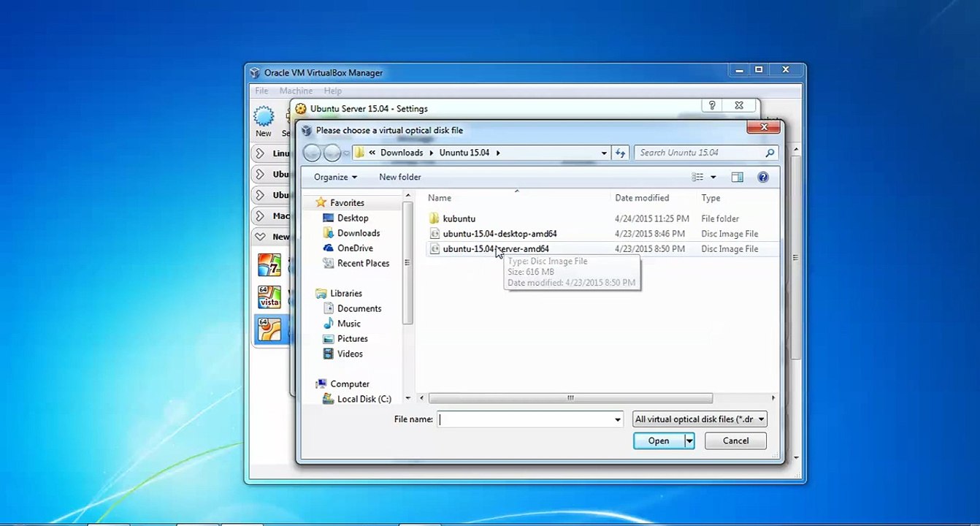Open the File menu in VirtualBox Manager
Viewport: 980px width, 526px height.
pyautogui.click(x=261, y=91)
